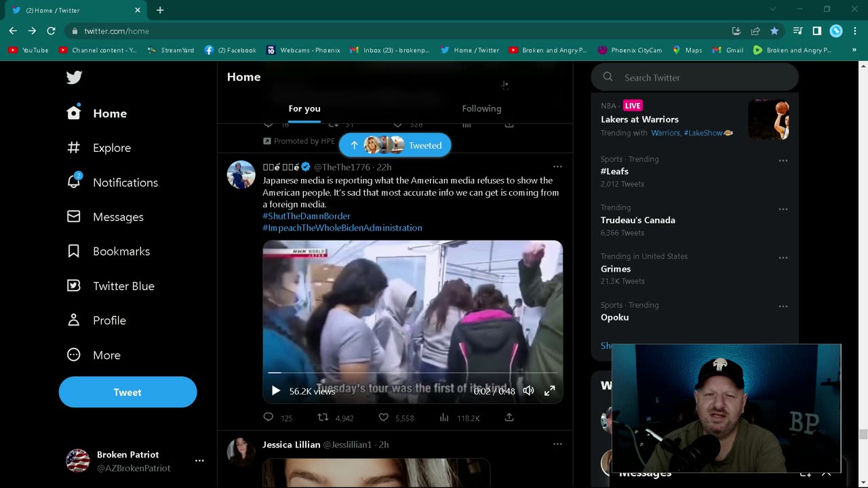Click the Home house icon in sidebar
This screenshot has height=488, width=868.
pos(74,113)
